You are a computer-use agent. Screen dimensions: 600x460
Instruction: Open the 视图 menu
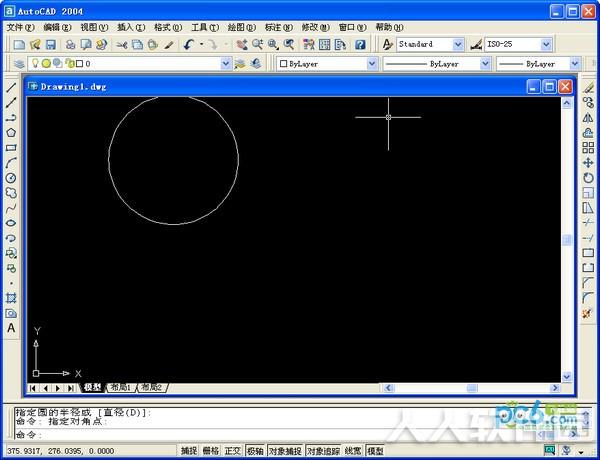pyautogui.click(x=94, y=27)
